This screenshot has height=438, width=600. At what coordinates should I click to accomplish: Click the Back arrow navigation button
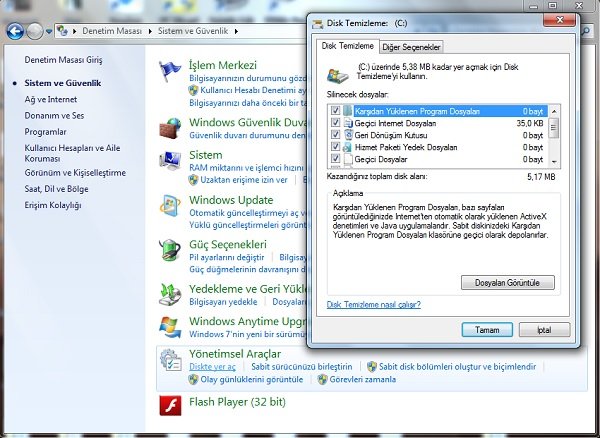pyautogui.click(x=15, y=31)
